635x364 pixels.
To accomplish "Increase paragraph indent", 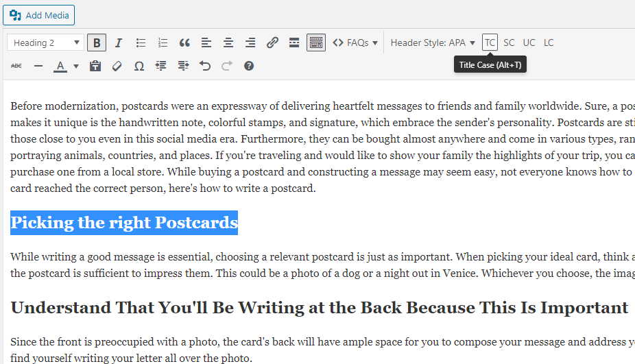I will coord(183,66).
